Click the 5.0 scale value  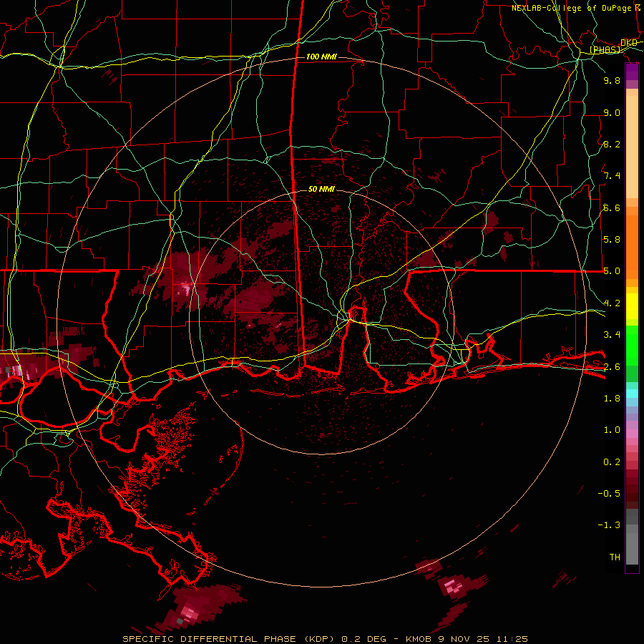tap(612, 271)
